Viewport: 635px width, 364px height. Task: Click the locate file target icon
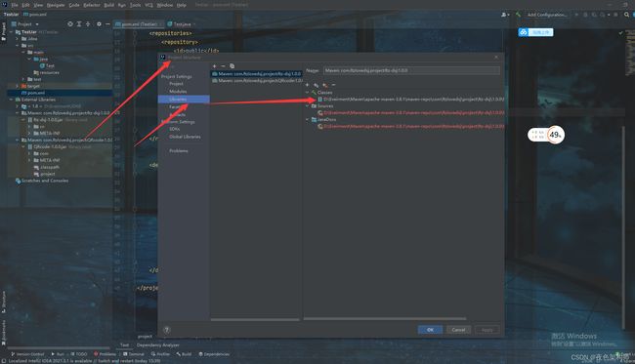coord(70,24)
